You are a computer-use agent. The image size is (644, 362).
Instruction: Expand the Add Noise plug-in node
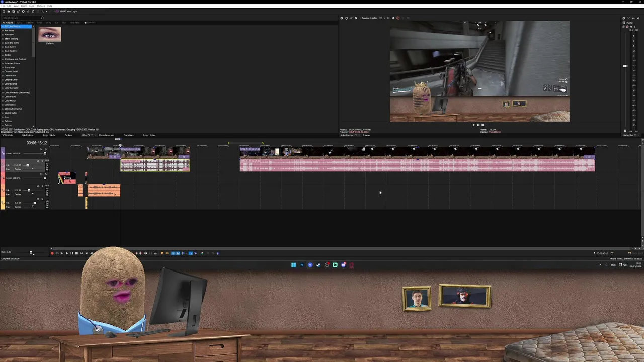pyautogui.click(x=3, y=30)
